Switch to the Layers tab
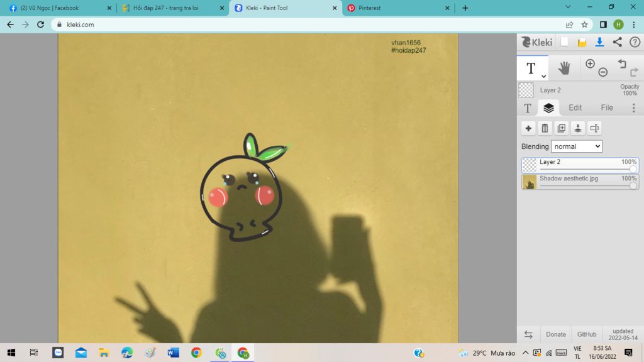The image size is (644, 362). 548,108
